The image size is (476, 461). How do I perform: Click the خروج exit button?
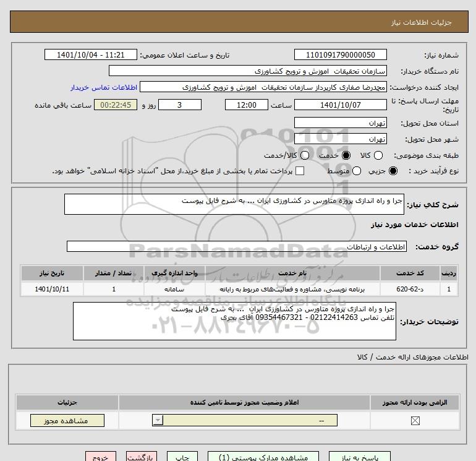(x=101, y=457)
